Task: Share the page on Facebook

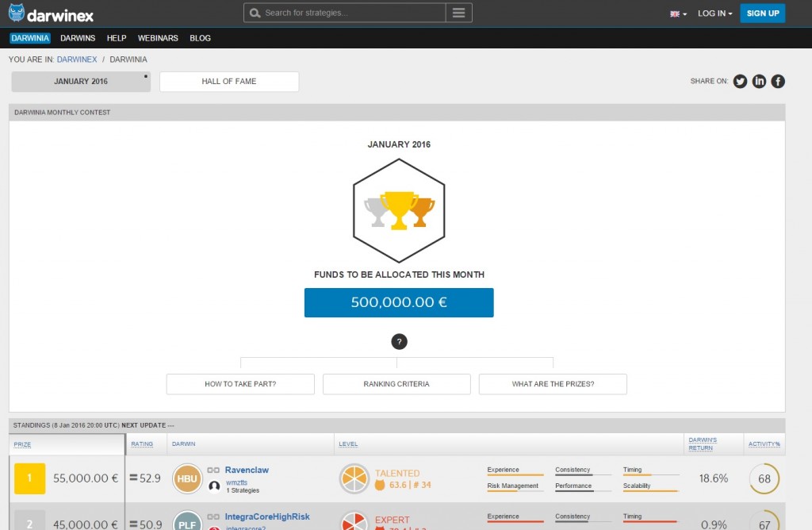Action: click(x=778, y=81)
